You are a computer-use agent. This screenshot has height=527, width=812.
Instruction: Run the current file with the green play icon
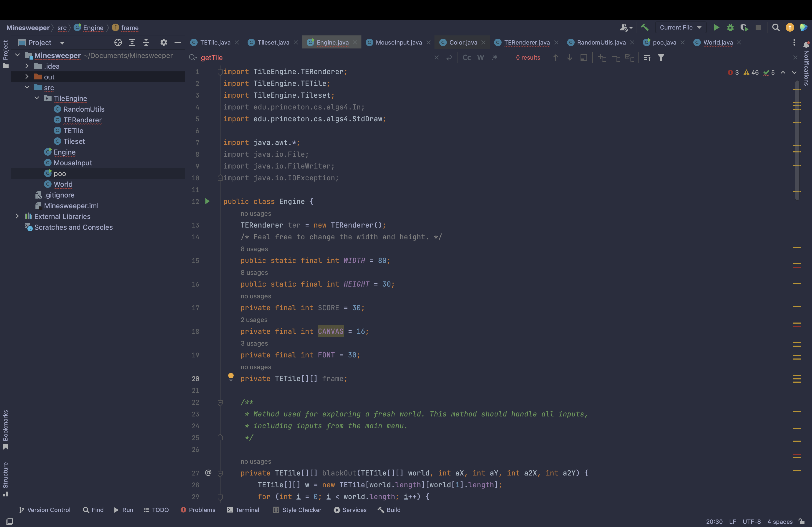pyautogui.click(x=716, y=27)
